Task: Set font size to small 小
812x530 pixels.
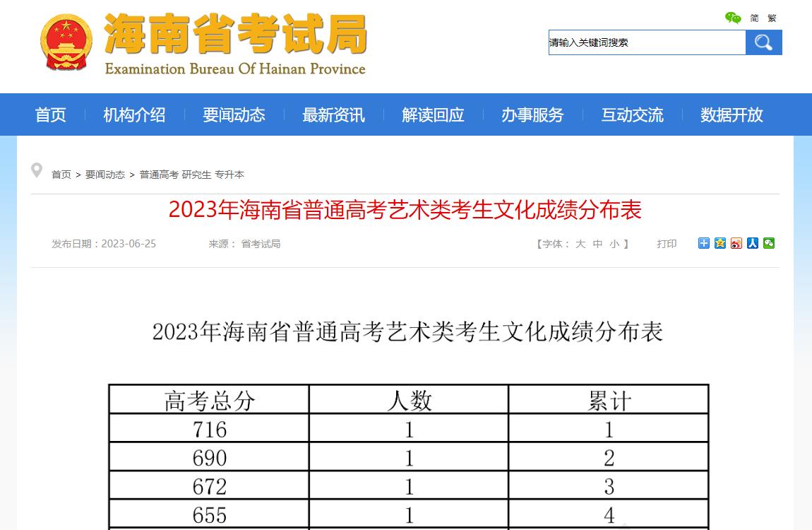Action: (614, 244)
